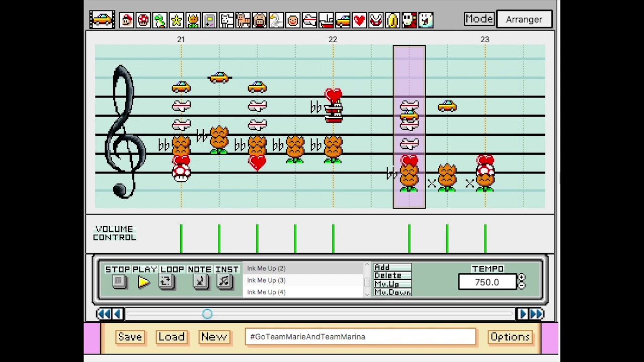Select the Shy Guy instrument icon
Image resolution: width=644 pixels, height=362 pixels.
(409, 21)
